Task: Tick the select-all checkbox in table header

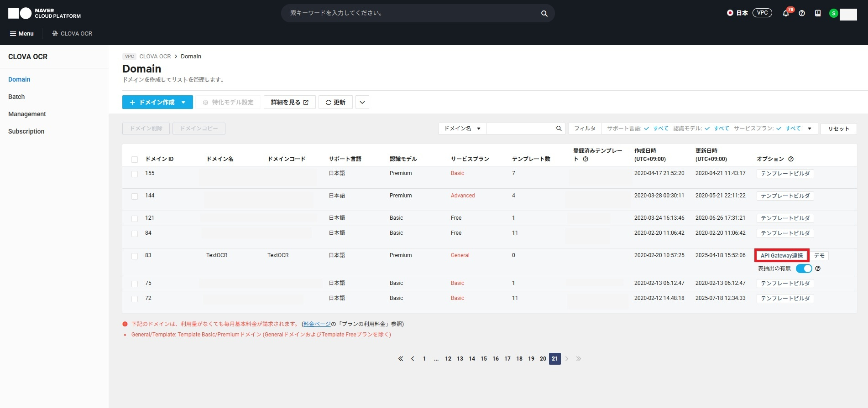Action: tap(135, 160)
